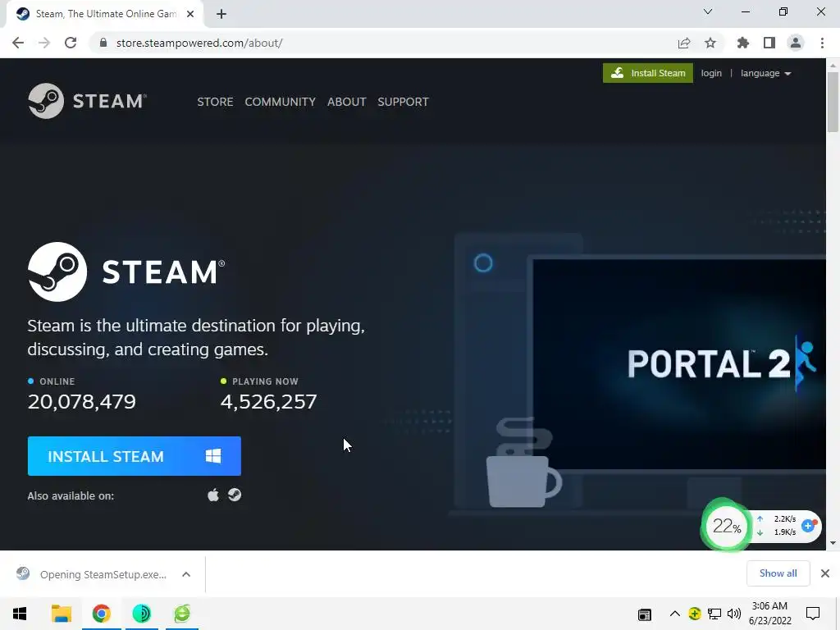Click the SteamOS download icon

point(235,495)
